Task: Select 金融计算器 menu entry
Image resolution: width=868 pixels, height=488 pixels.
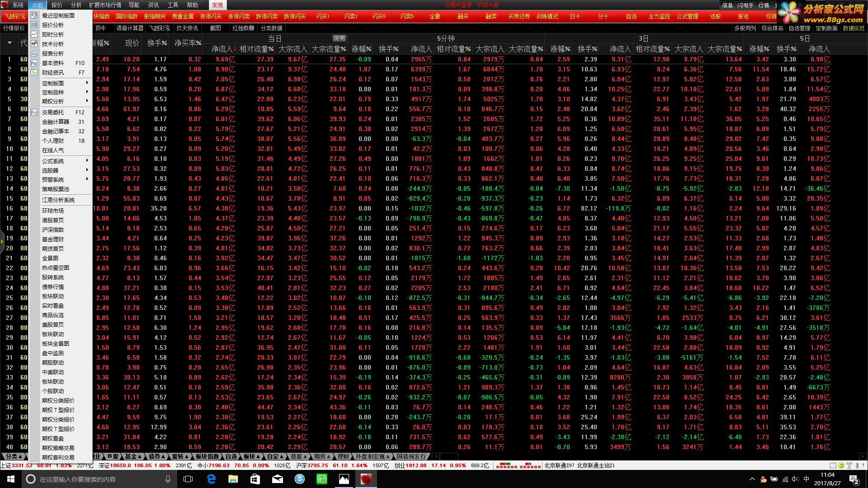Action: (x=61, y=122)
